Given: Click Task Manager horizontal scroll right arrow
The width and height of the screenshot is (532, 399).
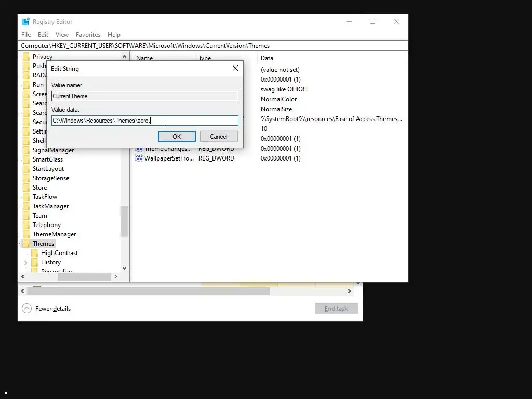Looking at the screenshot, I should pos(350,291).
